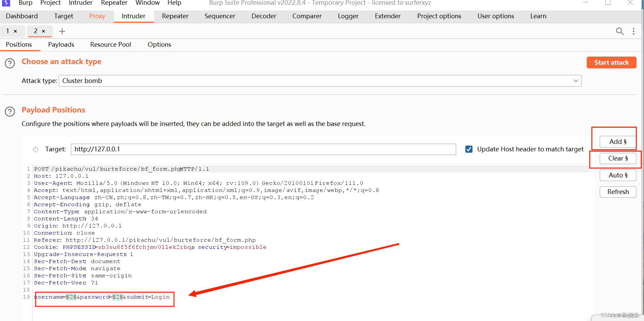Open the Attack type dropdown

pos(320,81)
